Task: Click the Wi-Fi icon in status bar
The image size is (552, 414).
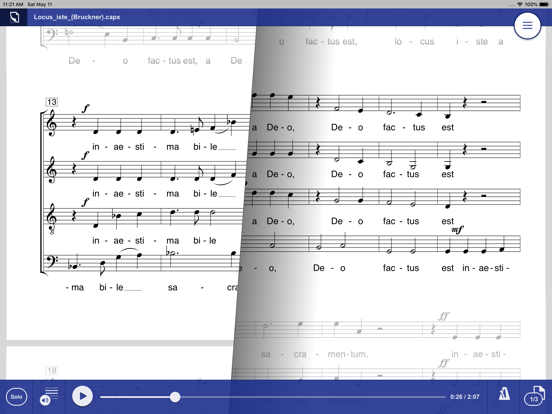Action: pos(520,4)
